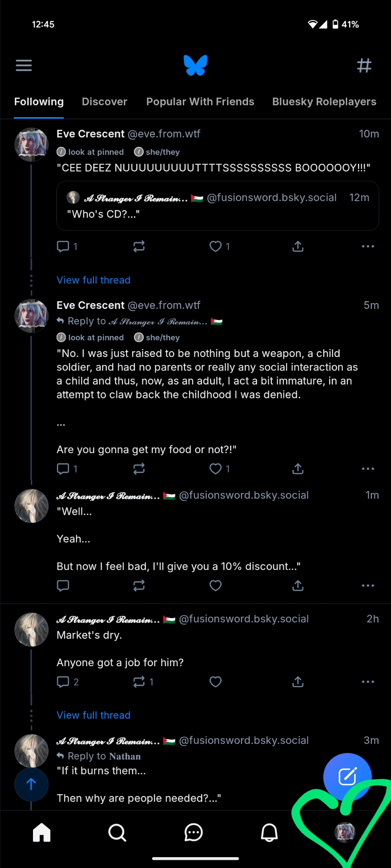Open Chat messages in bottom bar
The width and height of the screenshot is (391, 868).
(x=193, y=832)
